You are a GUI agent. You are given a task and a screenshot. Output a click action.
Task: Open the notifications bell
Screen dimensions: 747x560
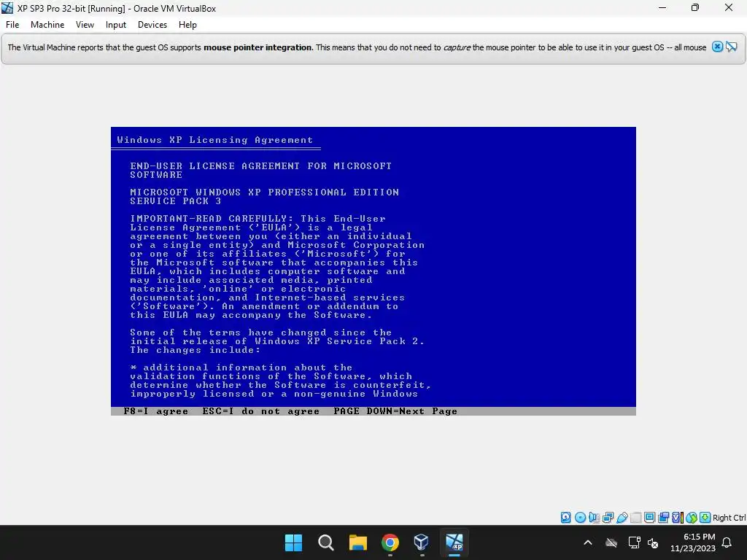click(727, 542)
